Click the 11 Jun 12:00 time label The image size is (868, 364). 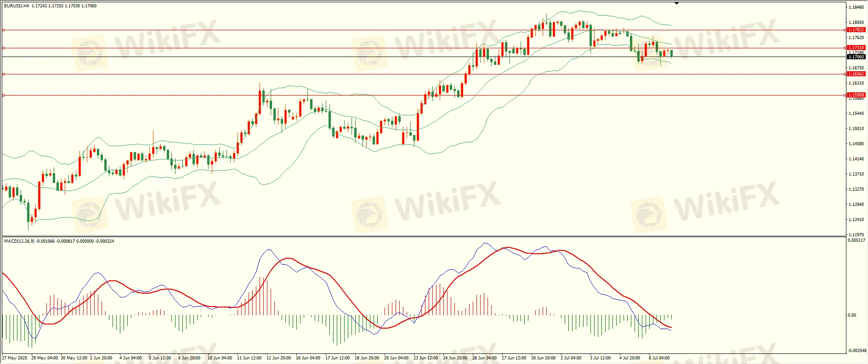point(250,358)
